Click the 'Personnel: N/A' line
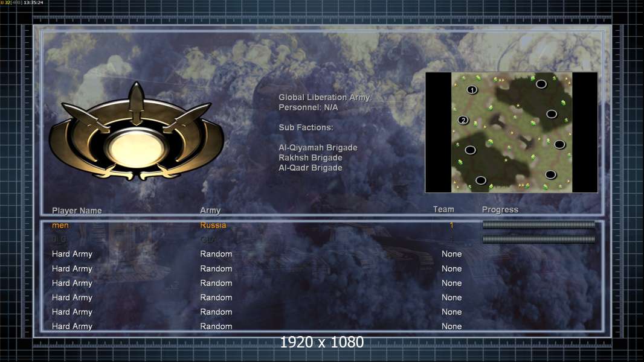 click(308, 107)
